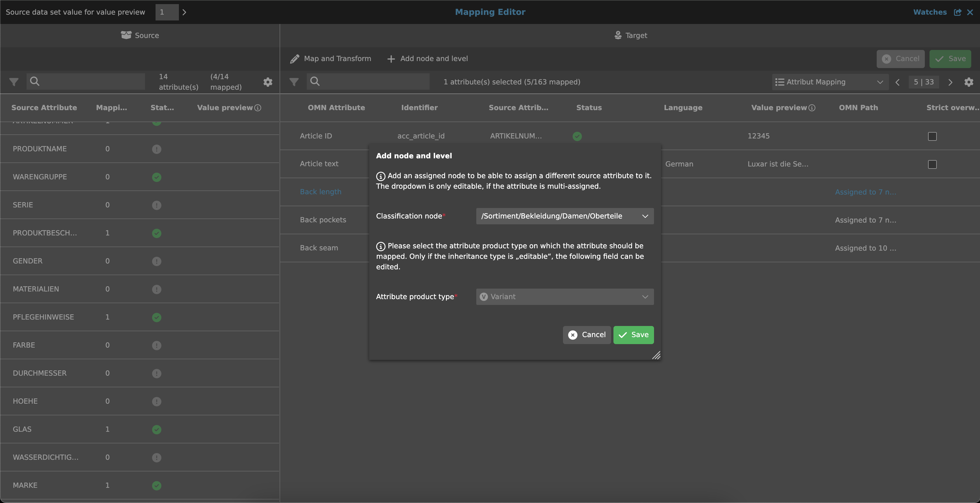The height and width of the screenshot is (503, 980).
Task: Open the Attribute product type dropdown
Action: (x=564, y=296)
